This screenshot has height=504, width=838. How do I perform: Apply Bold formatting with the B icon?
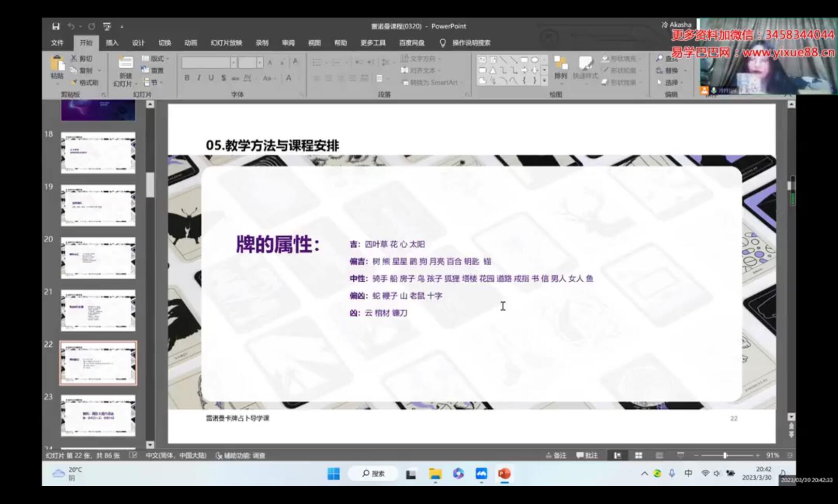pyautogui.click(x=186, y=78)
